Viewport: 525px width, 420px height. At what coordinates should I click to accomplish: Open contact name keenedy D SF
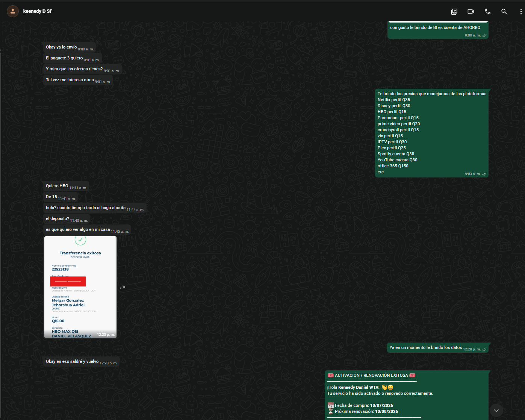(38, 11)
